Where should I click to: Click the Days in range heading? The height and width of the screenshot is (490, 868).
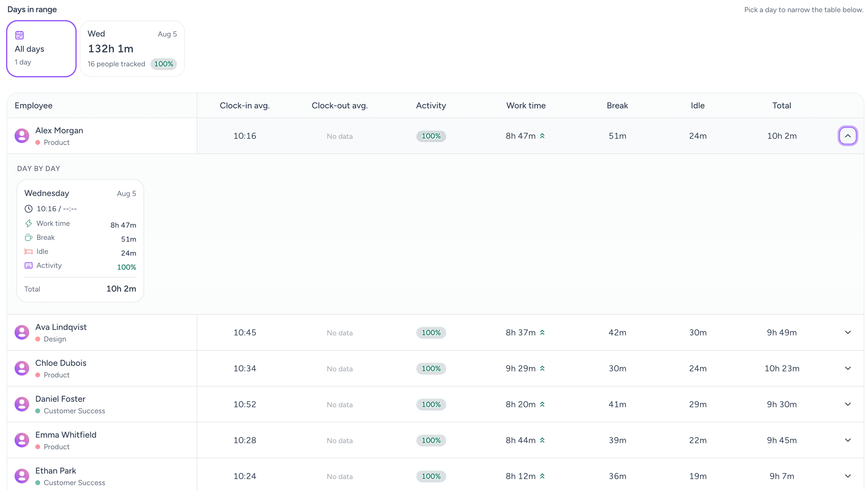pos(32,9)
